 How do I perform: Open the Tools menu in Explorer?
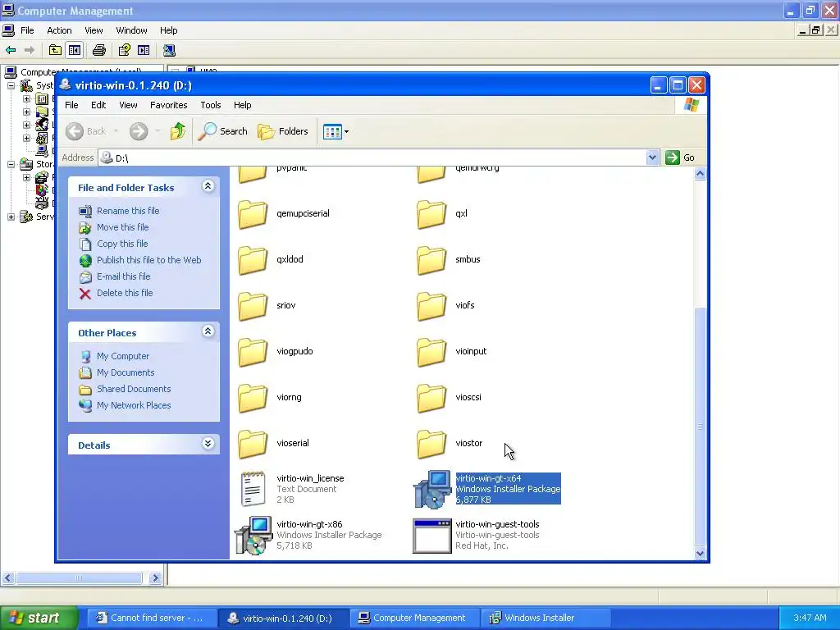pyautogui.click(x=211, y=105)
